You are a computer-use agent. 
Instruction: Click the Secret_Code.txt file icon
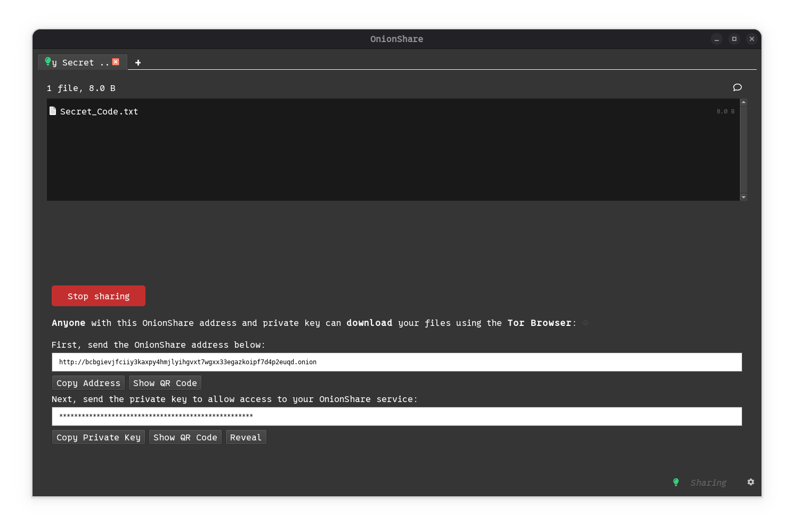(53, 111)
